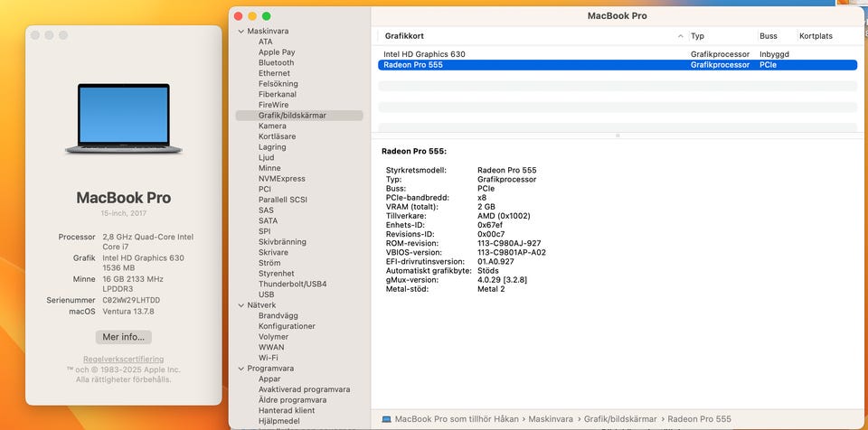Click Maskinvara in the path bar
Viewport: 868px width, 430px height.
point(552,419)
